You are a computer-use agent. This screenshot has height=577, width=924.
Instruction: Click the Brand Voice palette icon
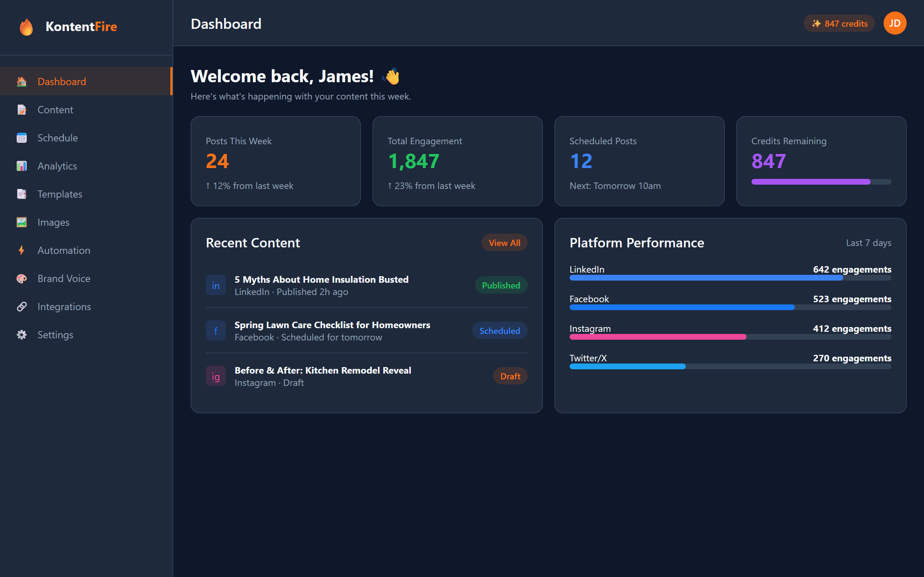tap(22, 278)
